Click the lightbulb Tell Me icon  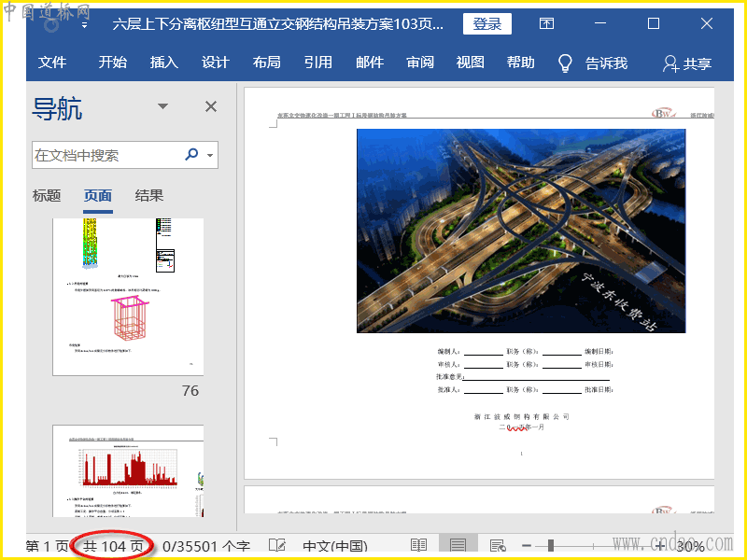tap(565, 63)
